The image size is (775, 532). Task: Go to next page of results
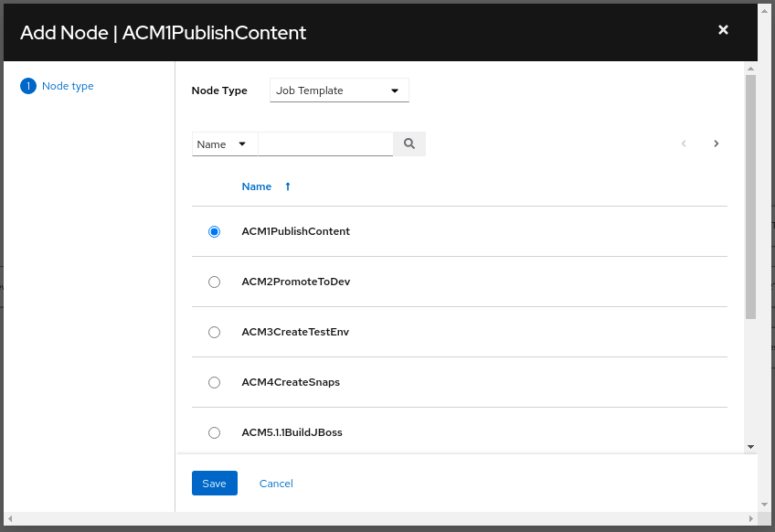717,144
